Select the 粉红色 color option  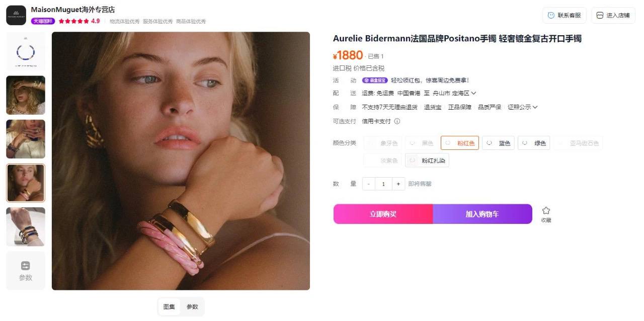[x=460, y=143]
